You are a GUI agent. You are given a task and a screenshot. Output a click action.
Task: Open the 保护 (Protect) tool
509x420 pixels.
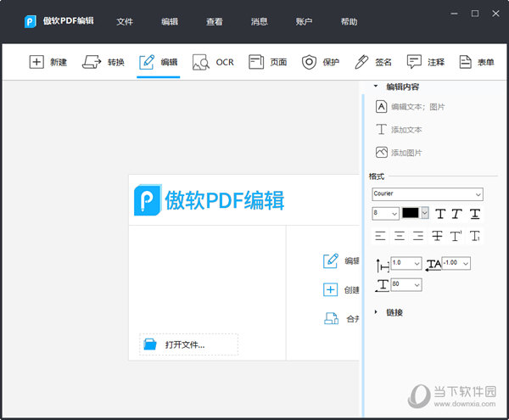[321, 62]
